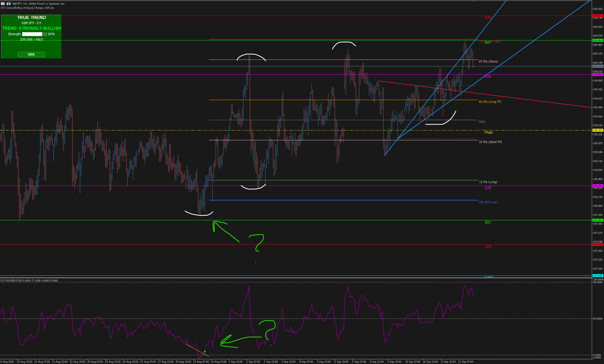The height and width of the screenshot is (364, 604).
Task: Click the 62.5% (Long TP) level label
Action: click(490, 102)
